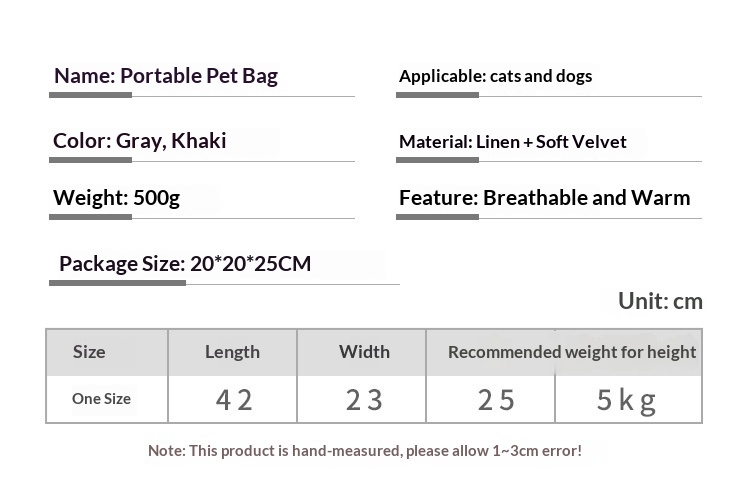
Task: Click the 'Weight: 500g' specification
Action: click(x=116, y=198)
